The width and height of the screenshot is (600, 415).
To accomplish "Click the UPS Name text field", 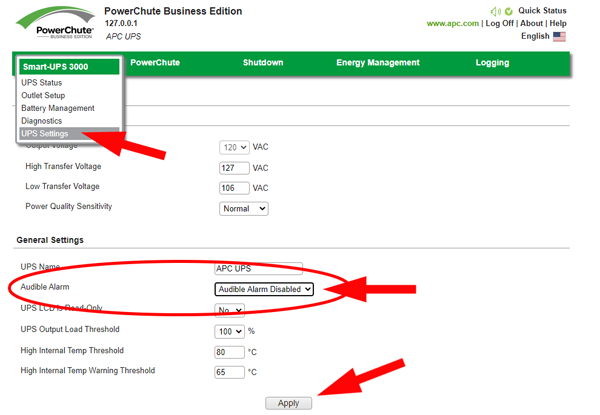I will click(258, 269).
